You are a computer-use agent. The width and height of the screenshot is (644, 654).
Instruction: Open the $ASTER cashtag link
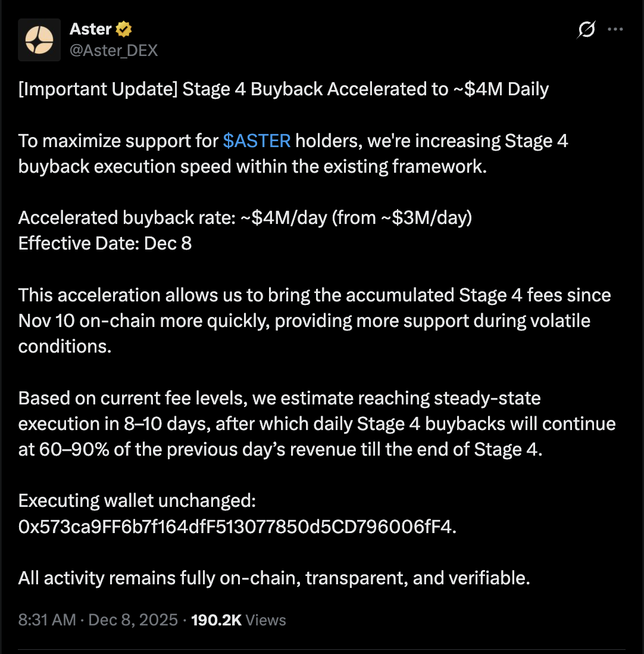(x=257, y=141)
